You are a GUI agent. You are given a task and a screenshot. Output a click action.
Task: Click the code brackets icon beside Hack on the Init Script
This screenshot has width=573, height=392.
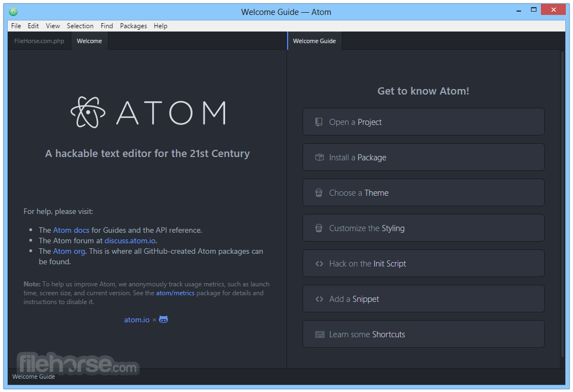pyautogui.click(x=319, y=264)
